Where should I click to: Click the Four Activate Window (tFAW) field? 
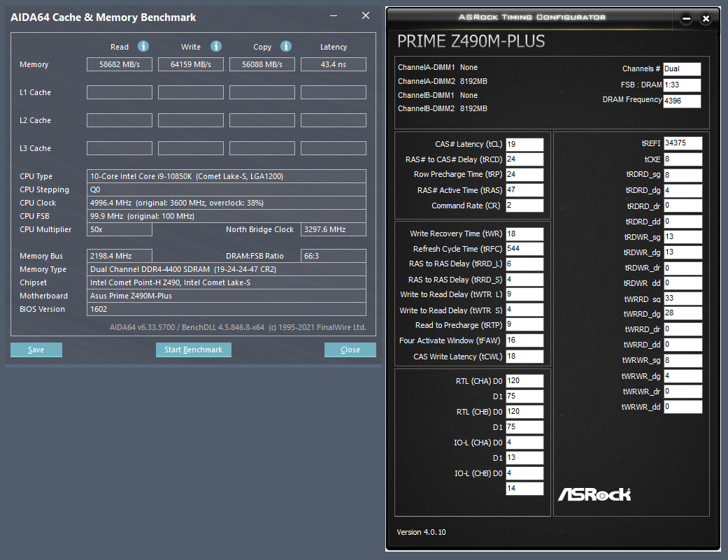tap(524, 340)
